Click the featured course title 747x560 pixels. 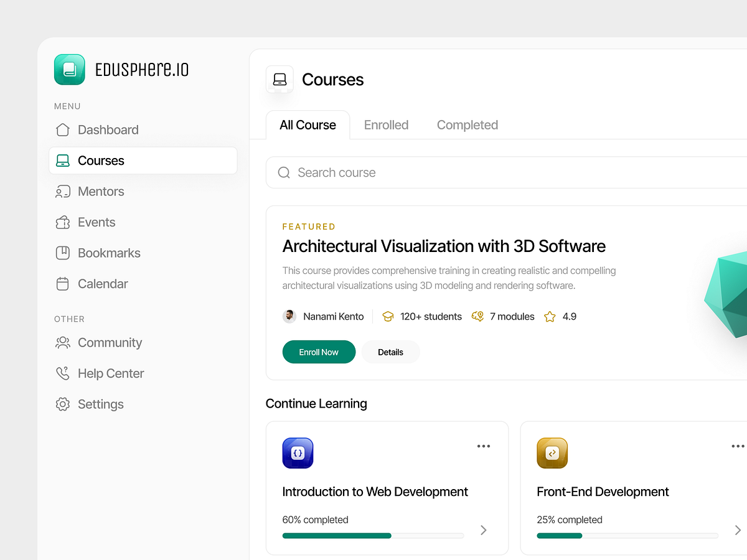(444, 246)
